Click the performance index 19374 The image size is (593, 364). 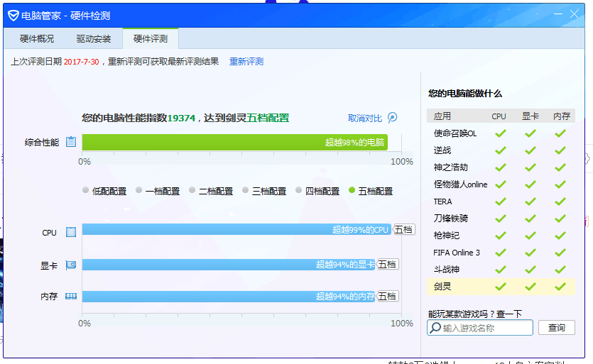tap(181, 118)
